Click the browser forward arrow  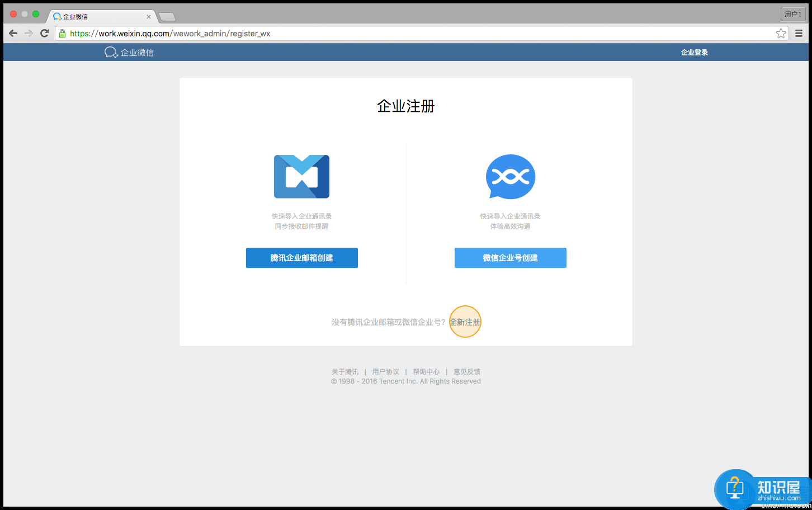(x=29, y=34)
